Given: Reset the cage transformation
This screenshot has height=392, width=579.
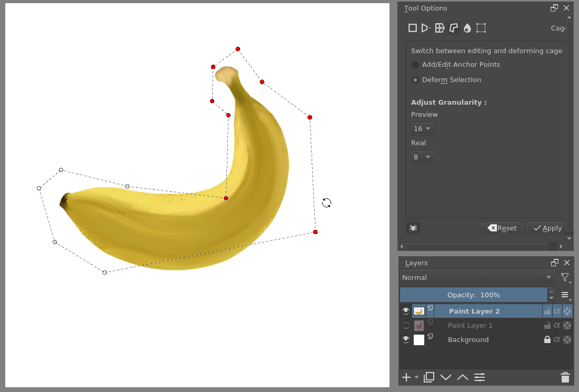Looking at the screenshot, I should 502,228.
